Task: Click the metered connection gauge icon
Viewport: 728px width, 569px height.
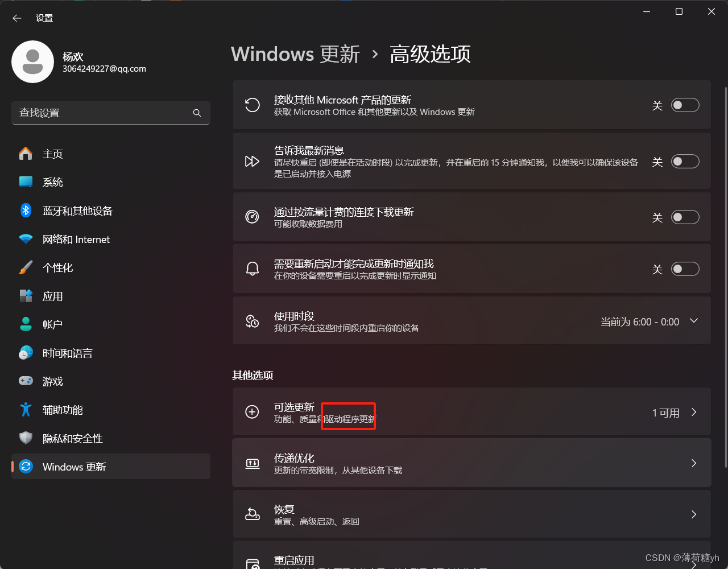Action: point(252,217)
